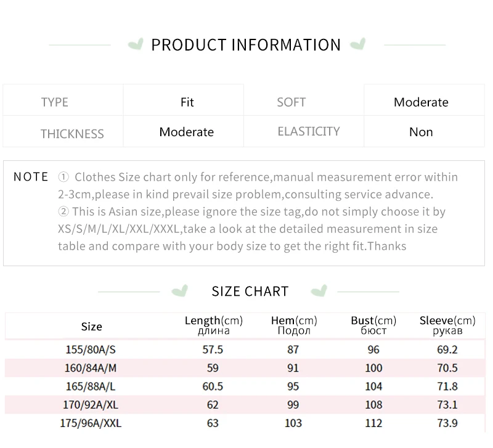
Task: Click the Non elasticity value
Action: point(421,132)
